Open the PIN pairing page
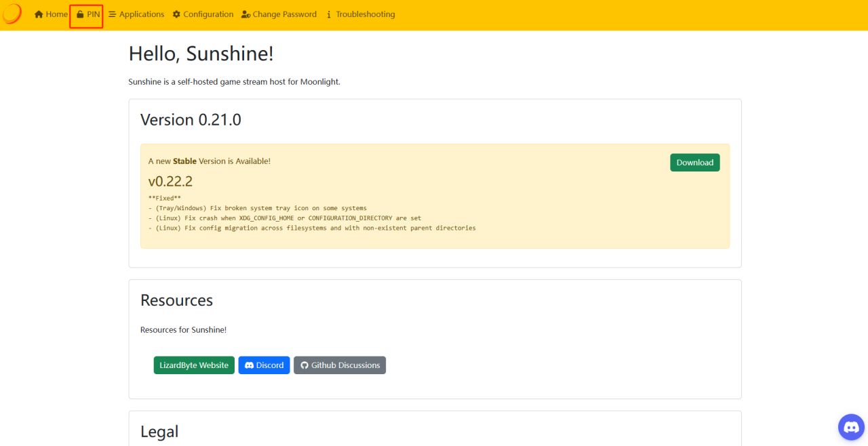 87,14
